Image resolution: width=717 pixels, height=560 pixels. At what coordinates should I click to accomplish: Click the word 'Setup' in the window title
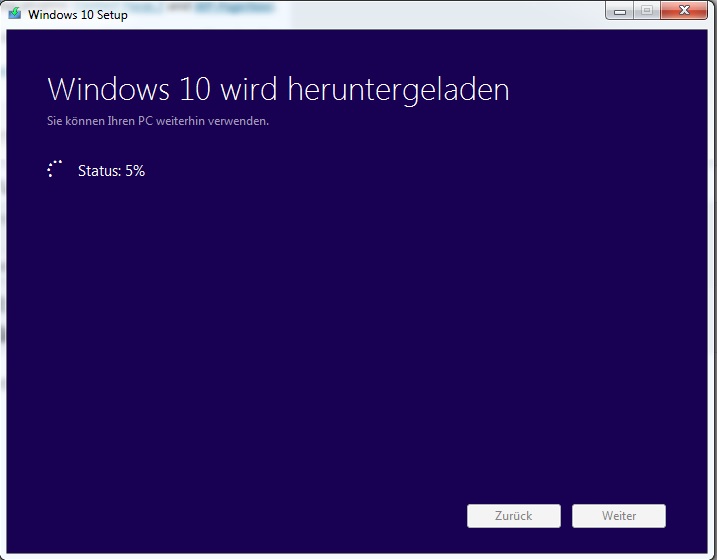tap(112, 15)
